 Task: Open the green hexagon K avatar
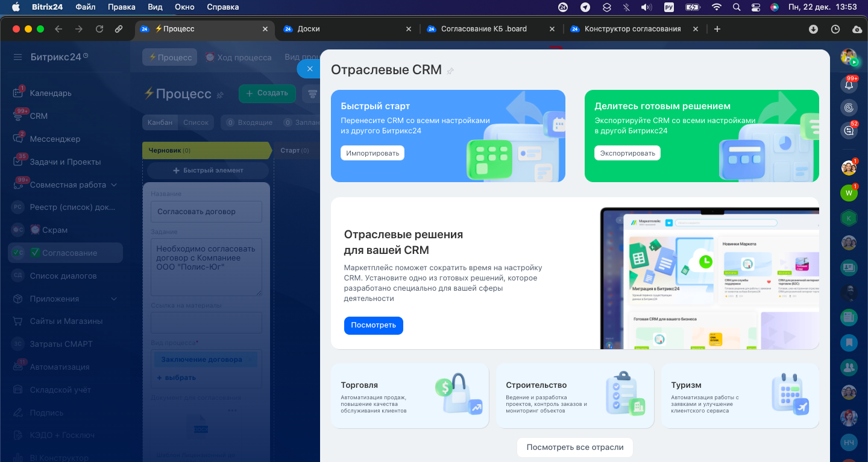[849, 218]
